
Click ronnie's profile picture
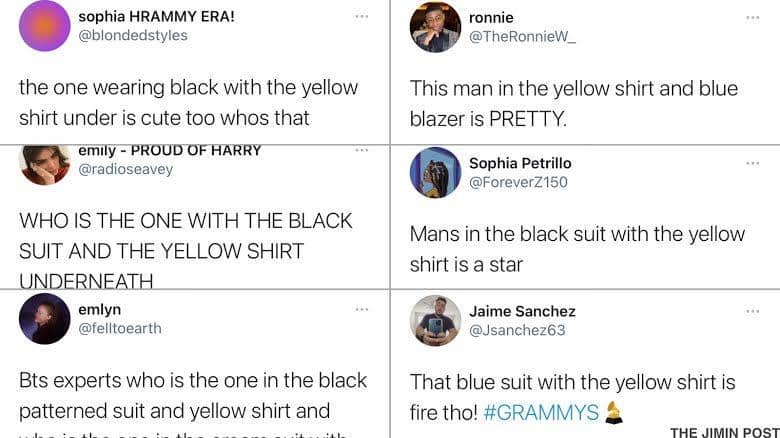point(435,27)
